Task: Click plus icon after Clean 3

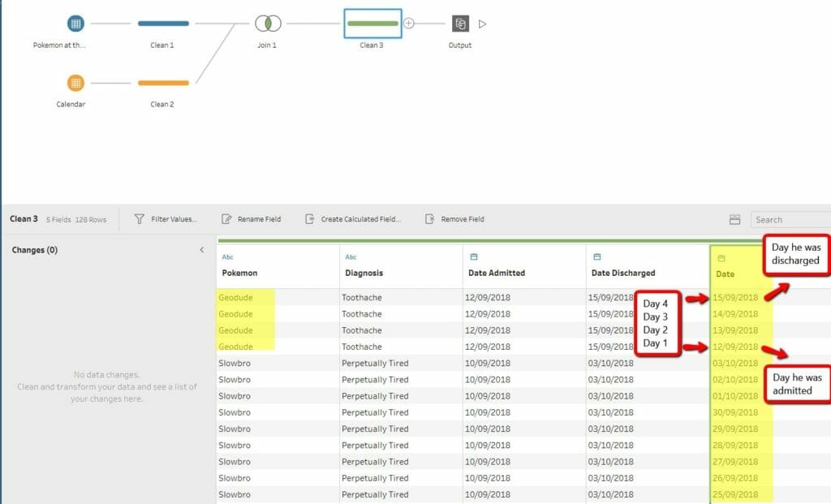Action: (x=409, y=24)
